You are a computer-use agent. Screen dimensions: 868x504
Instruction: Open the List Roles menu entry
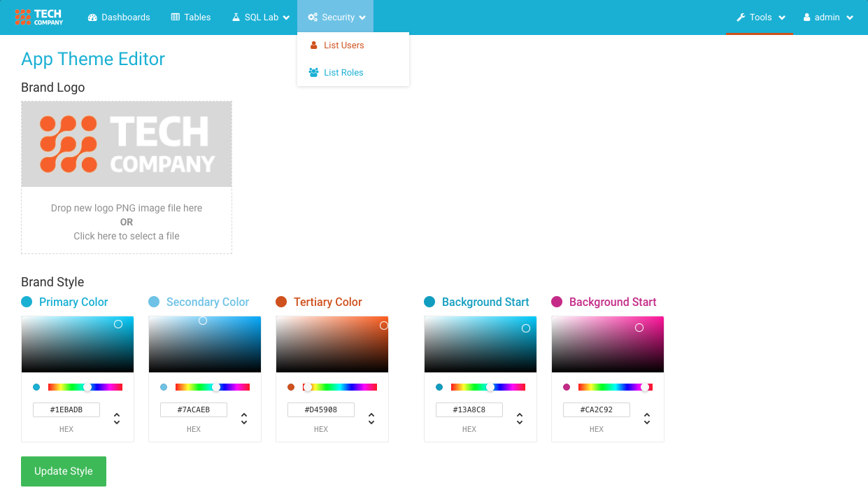click(343, 72)
